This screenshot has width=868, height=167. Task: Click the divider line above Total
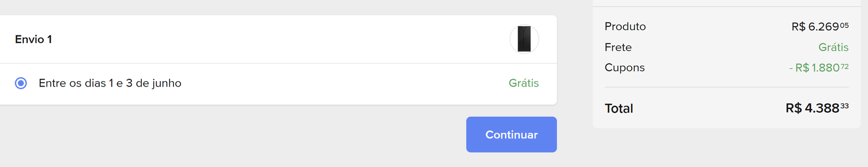pyautogui.click(x=726, y=88)
